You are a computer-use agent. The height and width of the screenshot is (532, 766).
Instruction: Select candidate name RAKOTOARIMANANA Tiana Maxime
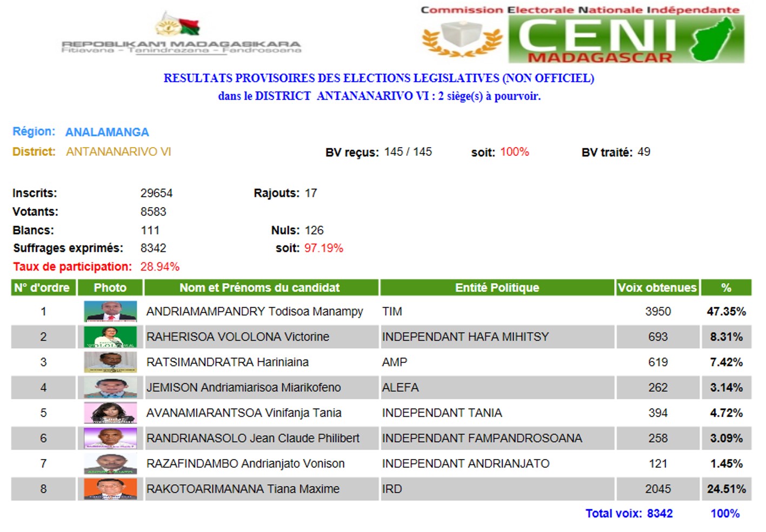coord(243,489)
